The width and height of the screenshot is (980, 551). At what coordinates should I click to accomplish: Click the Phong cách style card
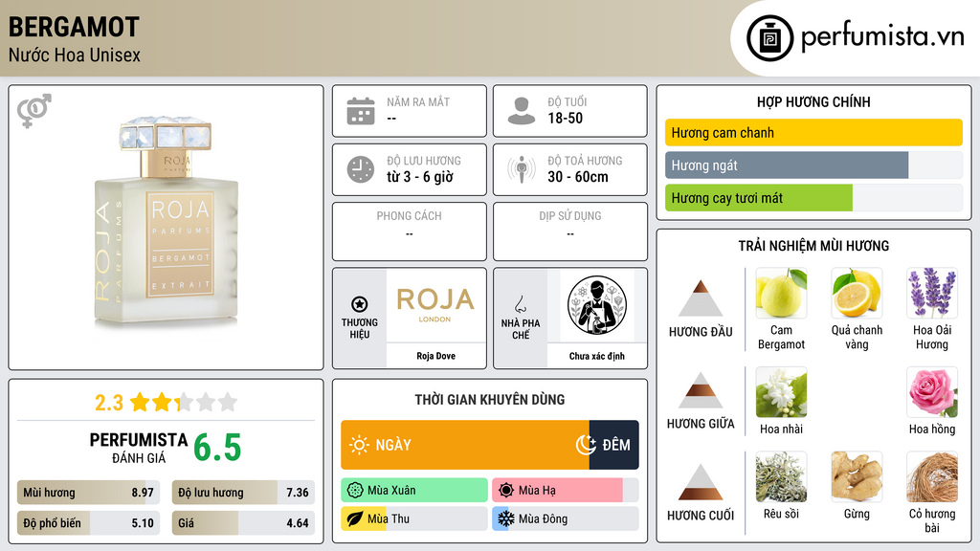click(410, 231)
